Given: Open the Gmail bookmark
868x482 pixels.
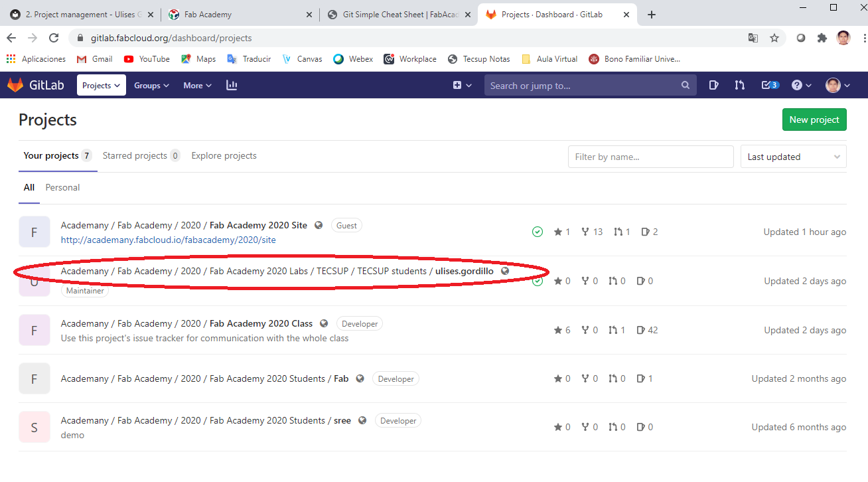Looking at the screenshot, I should (94, 59).
